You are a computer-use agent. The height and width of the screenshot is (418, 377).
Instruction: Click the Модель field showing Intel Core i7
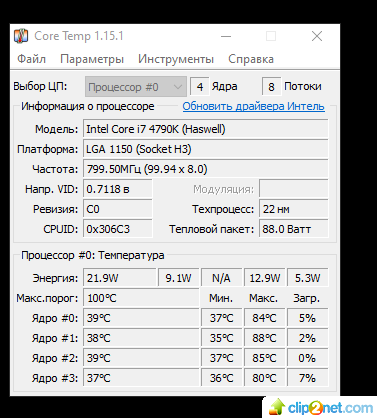tap(206, 129)
